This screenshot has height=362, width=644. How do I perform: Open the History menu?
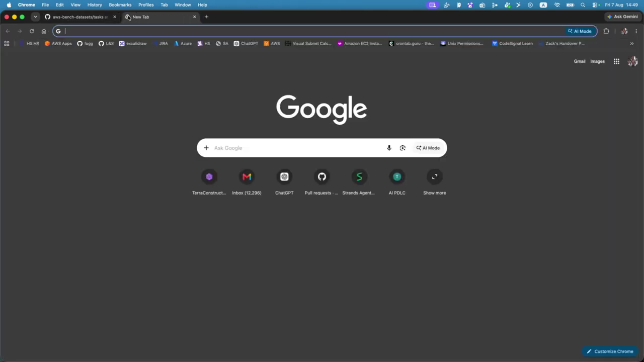click(95, 5)
